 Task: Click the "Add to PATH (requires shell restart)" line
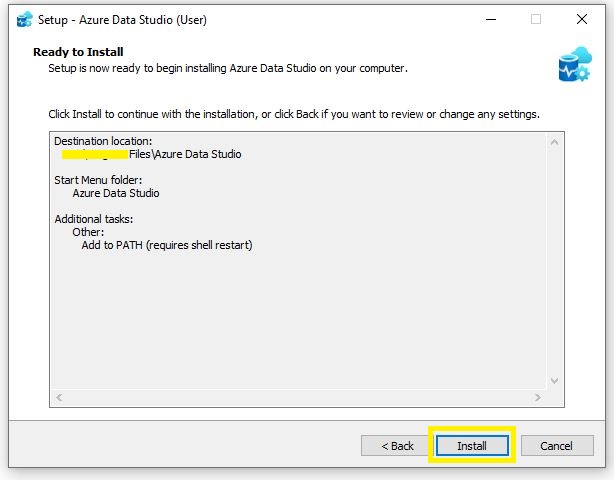pyautogui.click(x=167, y=245)
